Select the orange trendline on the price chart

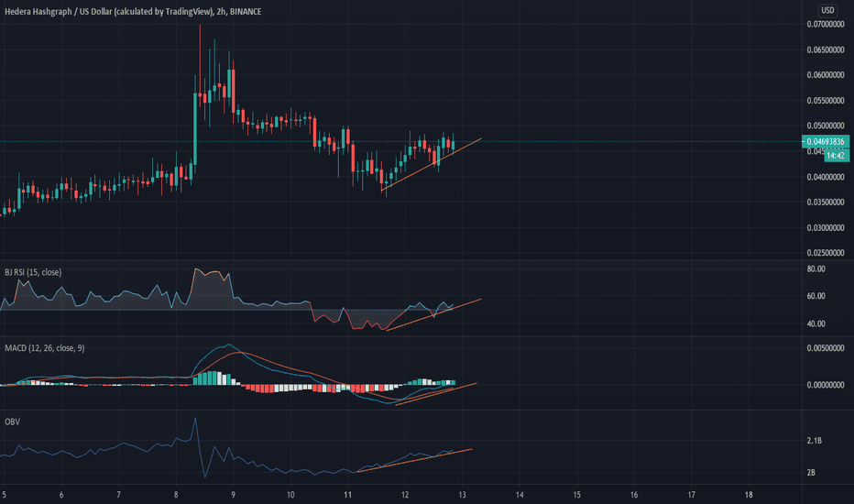[x=432, y=164]
